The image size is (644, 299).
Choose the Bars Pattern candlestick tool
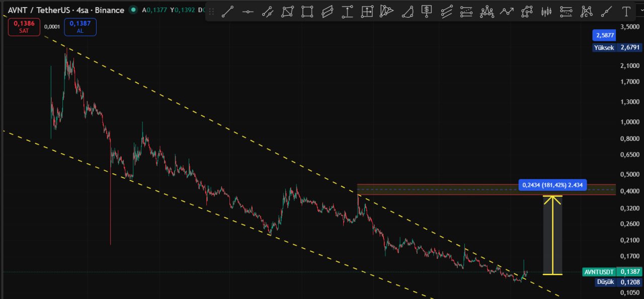[546, 11]
